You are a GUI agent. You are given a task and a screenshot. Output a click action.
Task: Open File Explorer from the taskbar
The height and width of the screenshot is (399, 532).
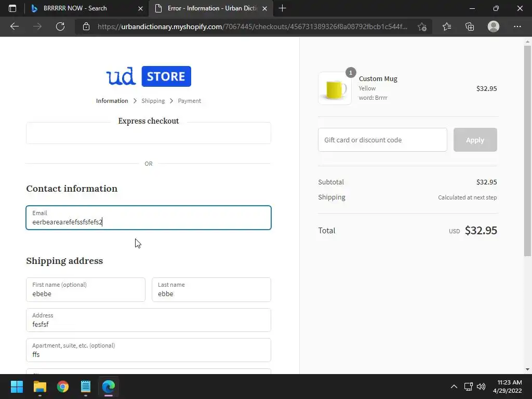click(x=39, y=387)
